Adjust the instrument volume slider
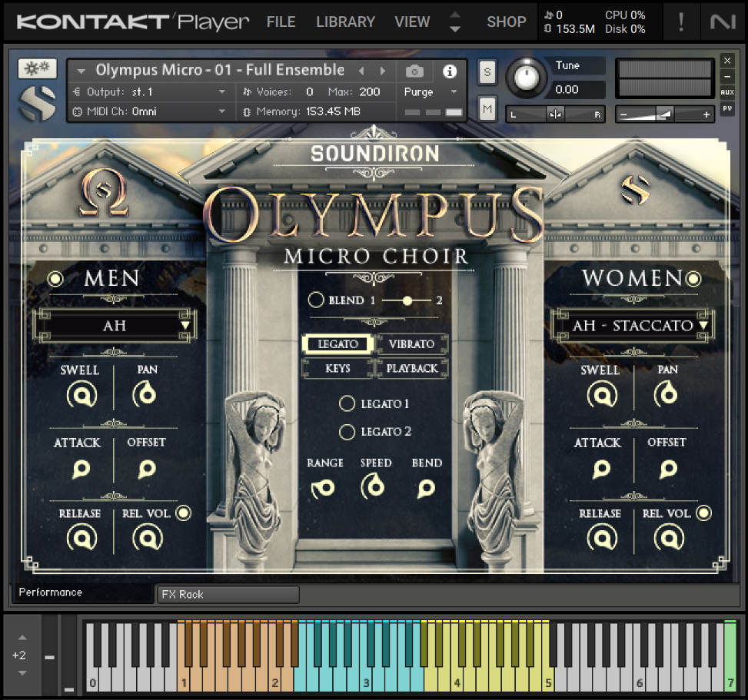748x700 pixels. pyautogui.click(x=664, y=114)
